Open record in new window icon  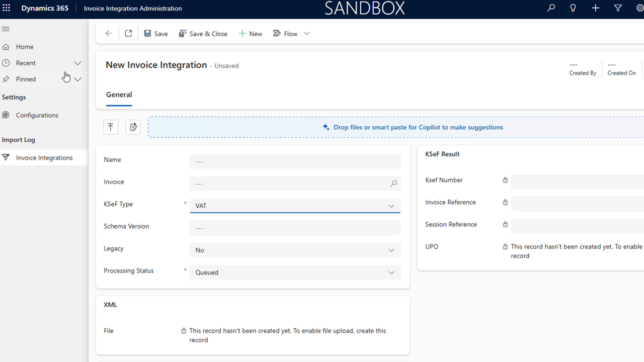tap(128, 34)
